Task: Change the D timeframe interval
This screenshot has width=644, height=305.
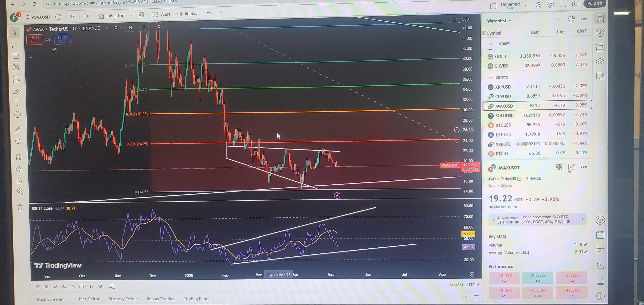Action: [x=72, y=17]
